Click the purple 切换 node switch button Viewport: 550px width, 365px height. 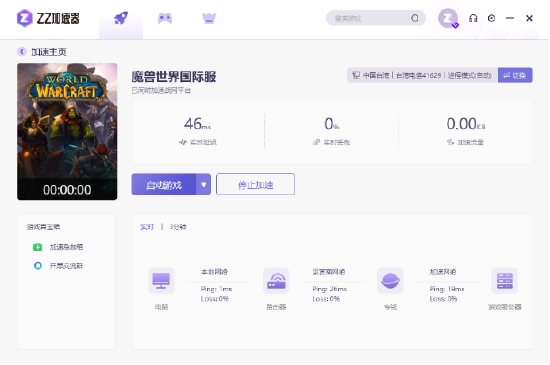515,75
